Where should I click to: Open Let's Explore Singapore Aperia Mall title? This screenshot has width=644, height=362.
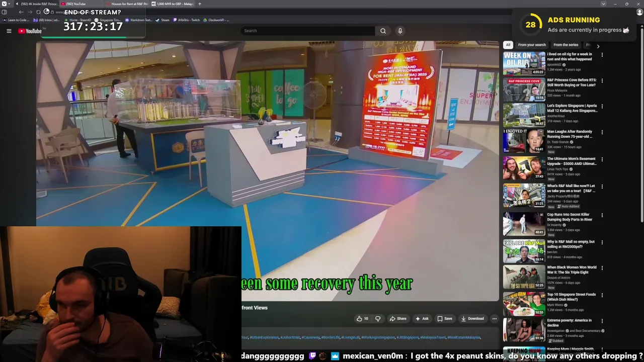572,108
